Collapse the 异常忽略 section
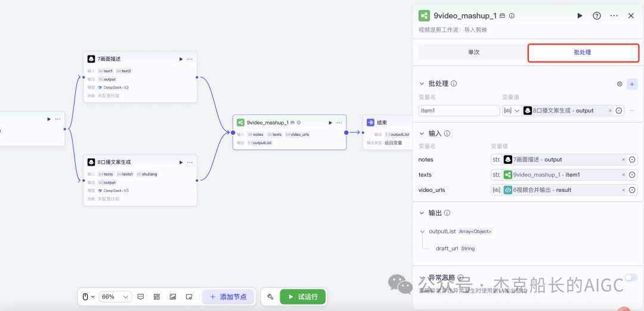This screenshot has width=644, height=311. [x=422, y=278]
